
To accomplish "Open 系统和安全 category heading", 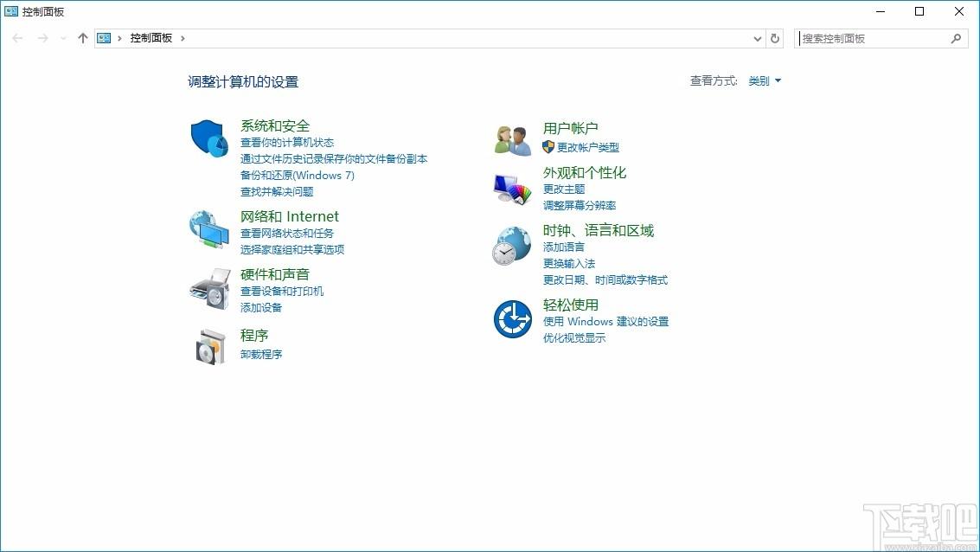I will tap(275, 125).
